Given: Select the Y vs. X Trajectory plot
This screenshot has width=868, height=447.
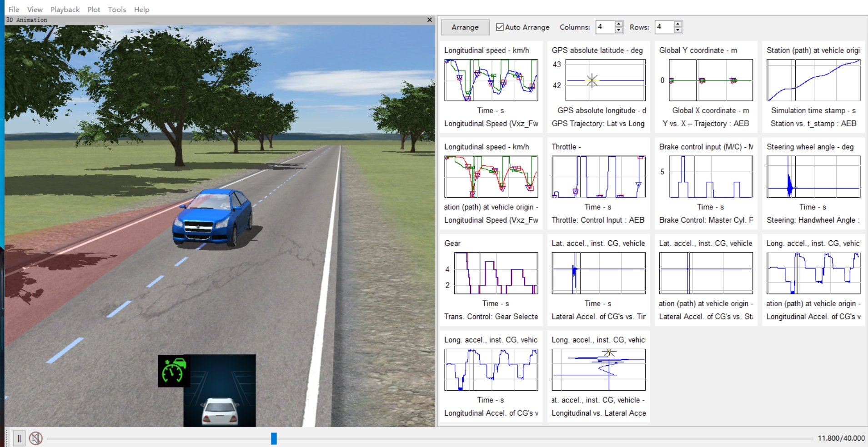Looking at the screenshot, I should (706, 87).
